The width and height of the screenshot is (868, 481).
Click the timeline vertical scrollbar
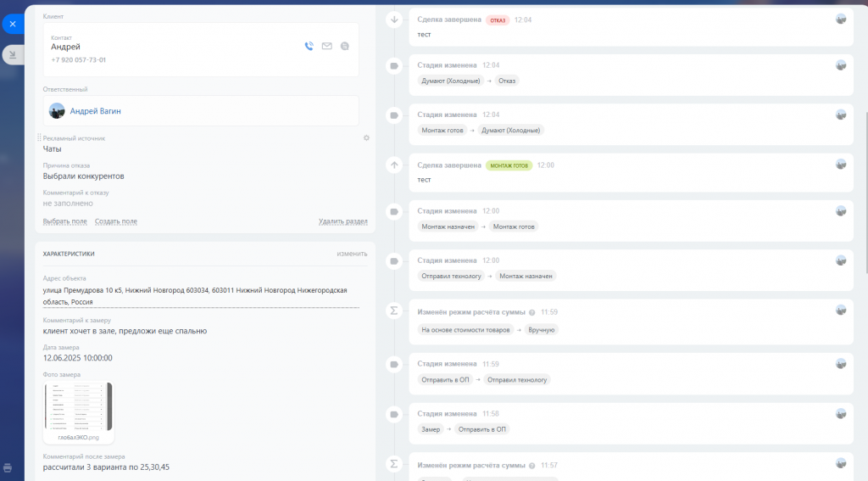(x=865, y=193)
